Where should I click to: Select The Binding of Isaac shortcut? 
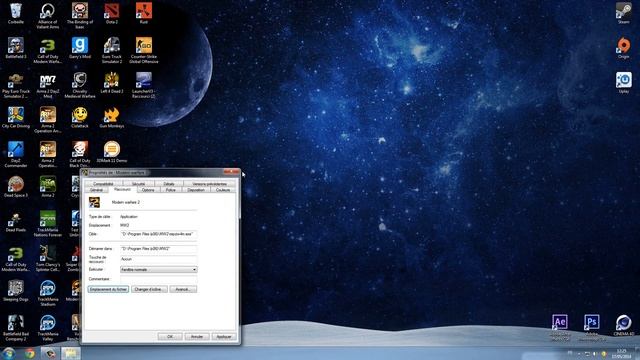tap(80, 16)
